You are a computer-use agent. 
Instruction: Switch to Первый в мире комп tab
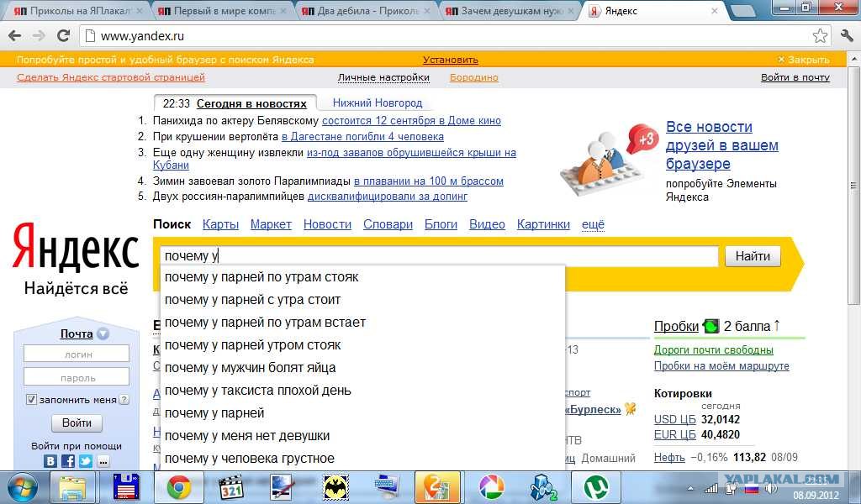(x=221, y=10)
